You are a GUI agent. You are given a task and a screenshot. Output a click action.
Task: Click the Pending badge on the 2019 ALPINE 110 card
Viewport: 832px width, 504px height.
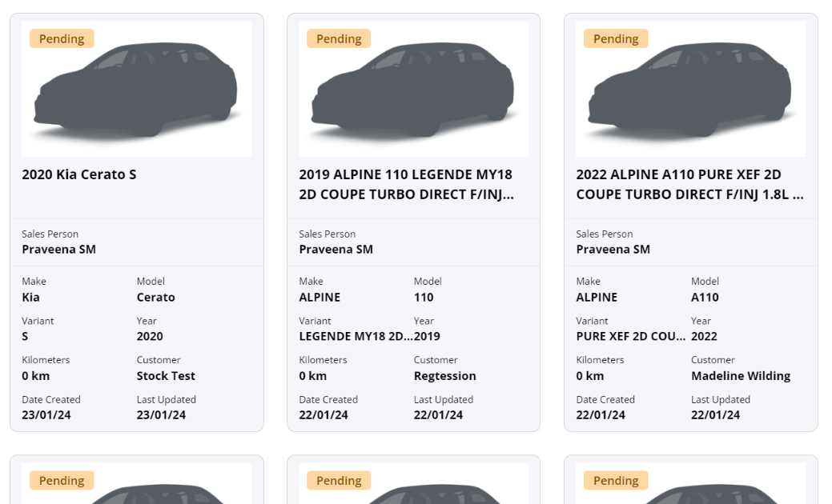coord(339,38)
